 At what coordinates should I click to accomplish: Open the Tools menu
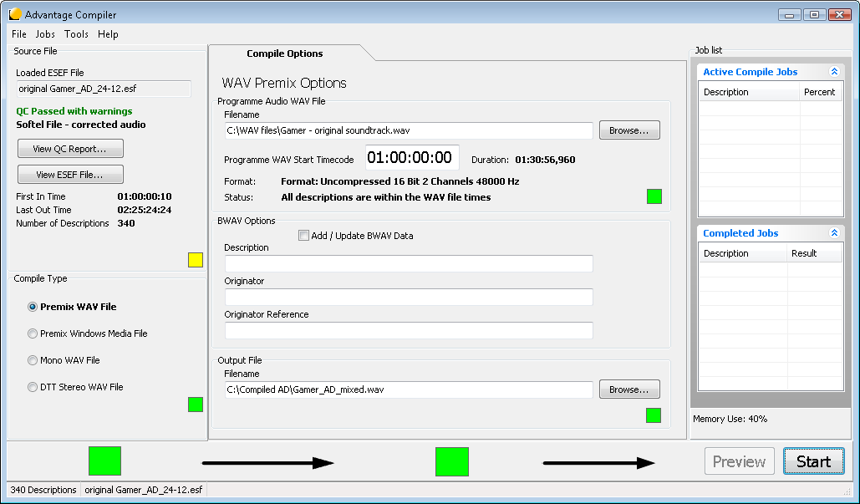point(76,34)
